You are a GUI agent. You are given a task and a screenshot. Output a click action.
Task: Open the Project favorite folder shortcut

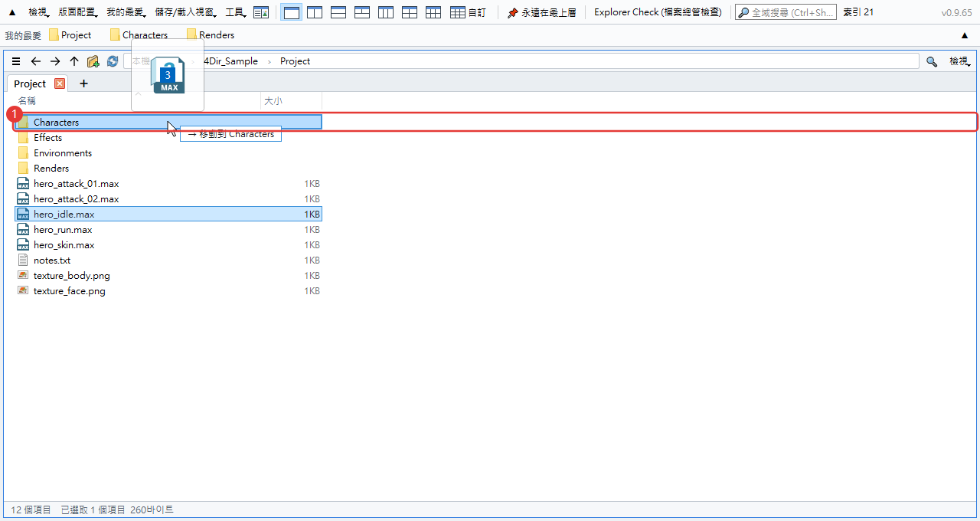[x=70, y=34]
